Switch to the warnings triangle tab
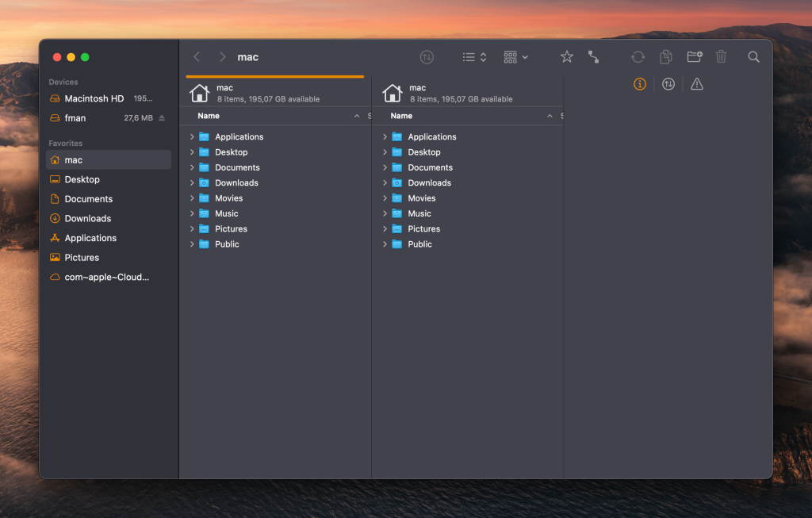The image size is (812, 518). (x=696, y=84)
